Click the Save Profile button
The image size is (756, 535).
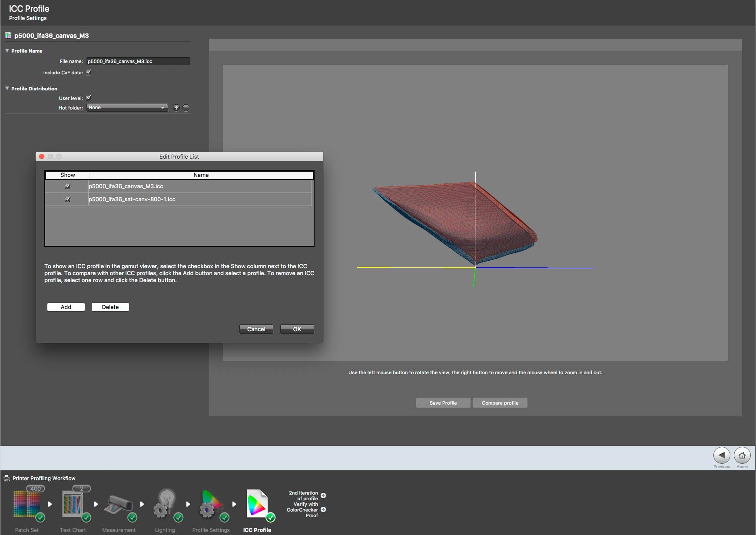(443, 403)
